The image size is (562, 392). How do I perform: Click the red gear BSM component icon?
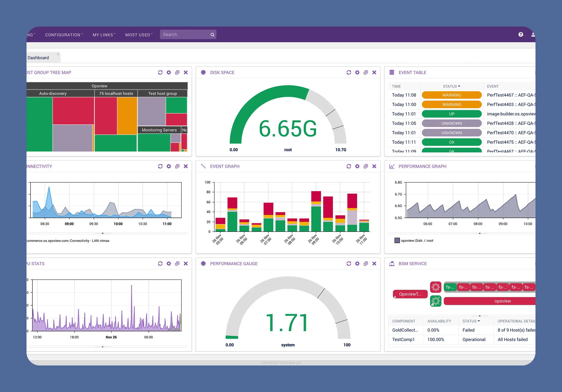click(436, 287)
